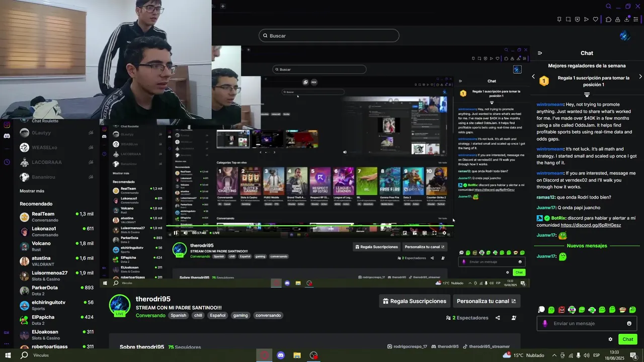
Task: Open emoji picker in chat input
Action: coord(629,323)
